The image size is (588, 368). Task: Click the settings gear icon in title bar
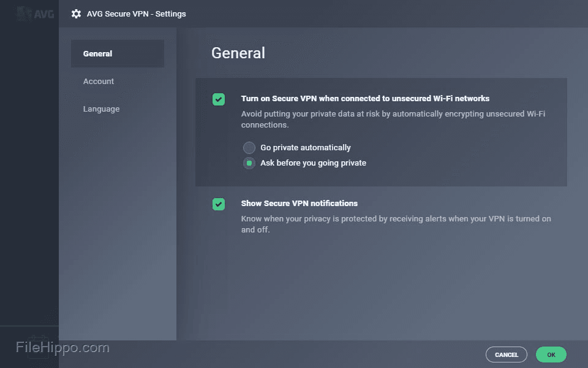[x=76, y=13]
